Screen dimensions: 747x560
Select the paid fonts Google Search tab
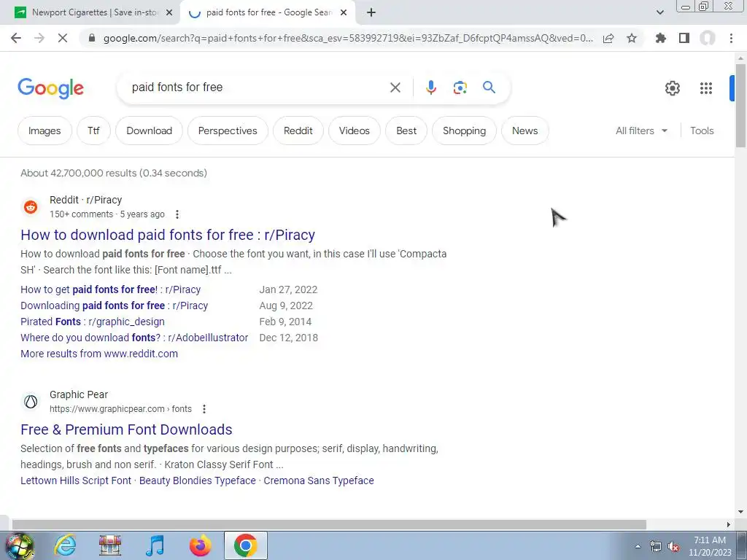tap(268, 12)
